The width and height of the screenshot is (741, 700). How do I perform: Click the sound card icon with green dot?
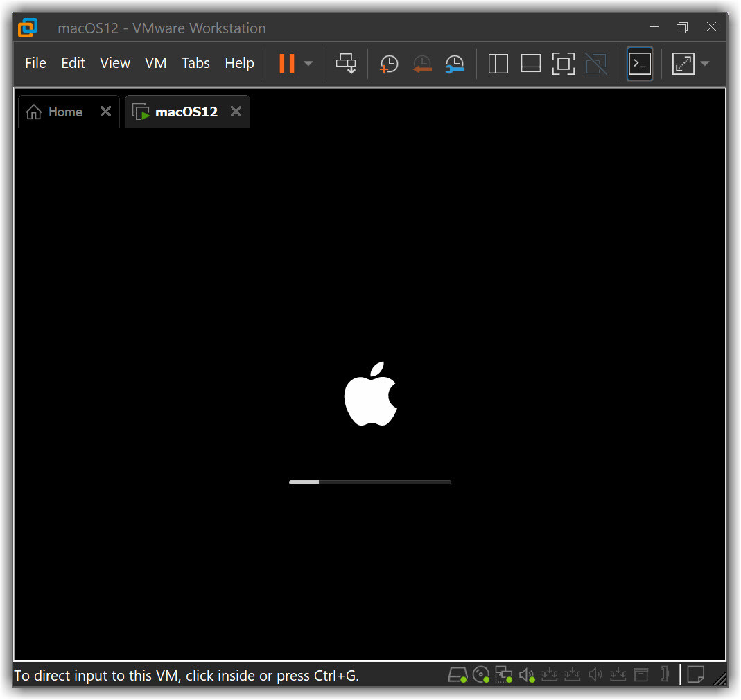pyautogui.click(x=527, y=675)
